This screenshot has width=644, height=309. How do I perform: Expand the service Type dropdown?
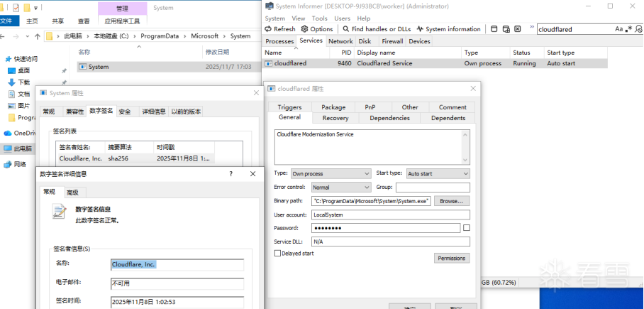point(331,173)
